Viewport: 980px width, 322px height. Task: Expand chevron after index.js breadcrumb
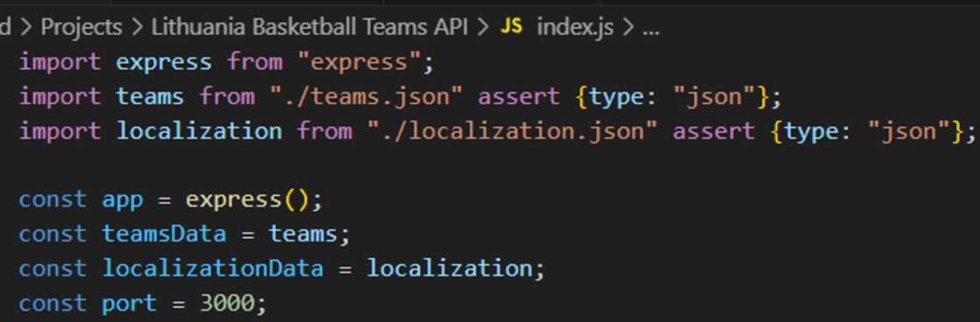tap(628, 27)
